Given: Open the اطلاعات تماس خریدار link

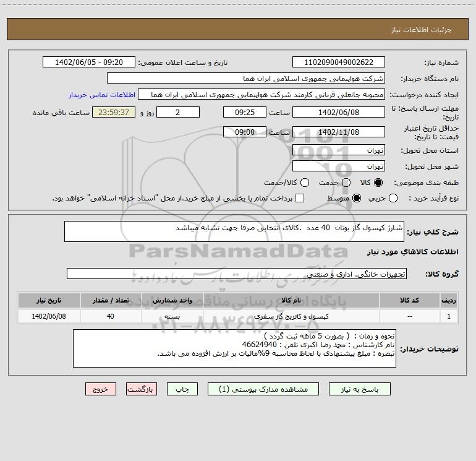Looking at the screenshot, I should (102, 95).
